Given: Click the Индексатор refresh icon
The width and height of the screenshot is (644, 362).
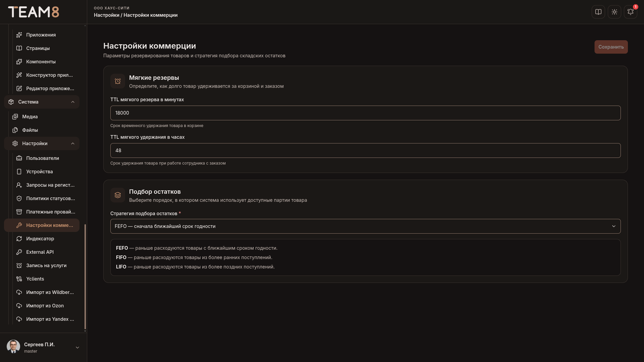Looking at the screenshot, I should (19, 239).
